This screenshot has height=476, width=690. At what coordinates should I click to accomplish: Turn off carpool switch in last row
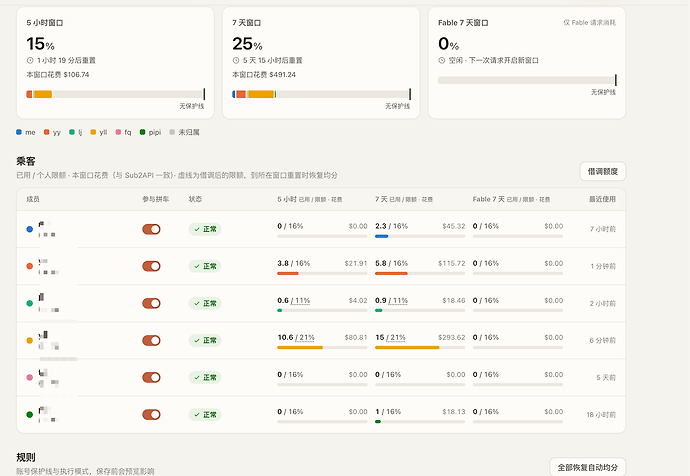click(151, 414)
